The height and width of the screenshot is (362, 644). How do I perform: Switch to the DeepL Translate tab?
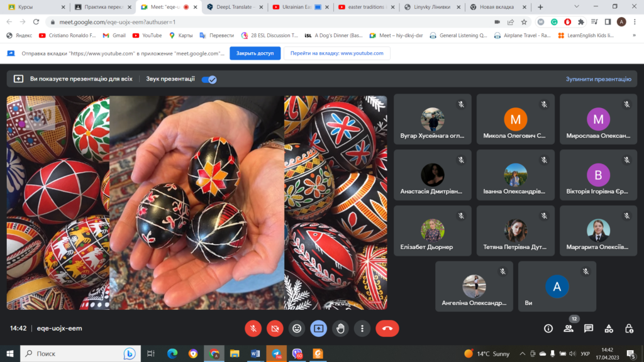[231, 7]
